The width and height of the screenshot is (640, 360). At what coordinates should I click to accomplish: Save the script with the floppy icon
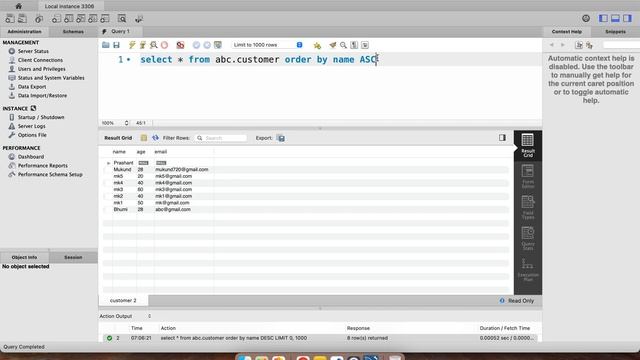click(116, 45)
